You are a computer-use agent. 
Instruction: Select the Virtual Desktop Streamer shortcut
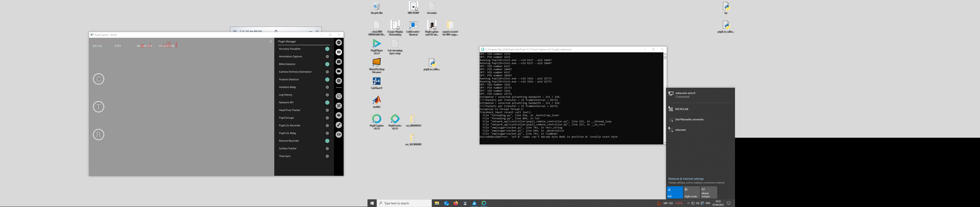tap(377, 65)
